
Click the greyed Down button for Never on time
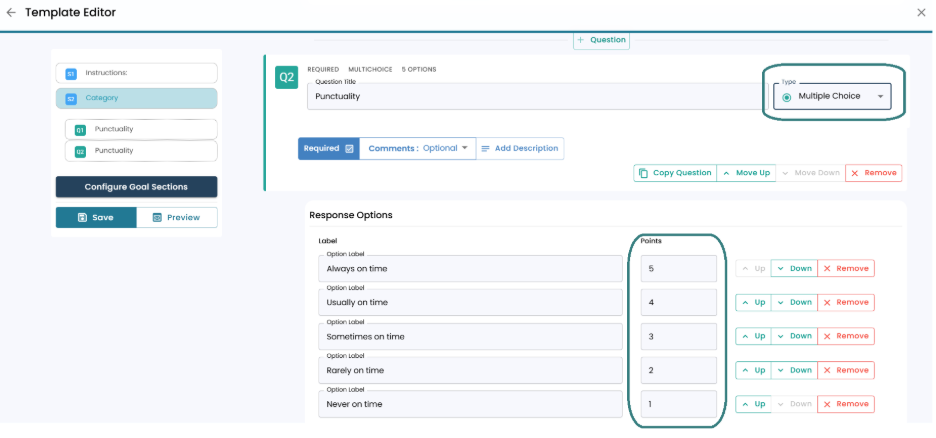(794, 404)
